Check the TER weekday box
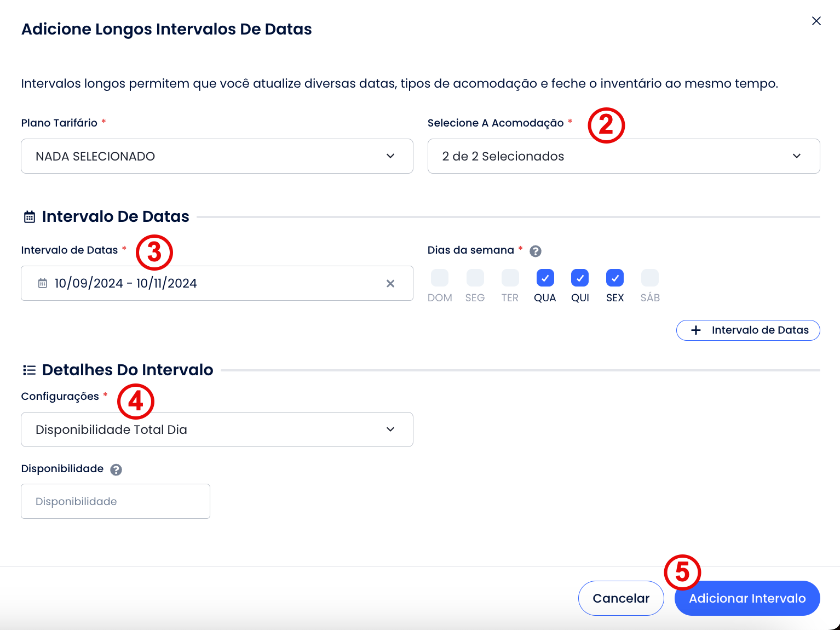 click(x=510, y=278)
